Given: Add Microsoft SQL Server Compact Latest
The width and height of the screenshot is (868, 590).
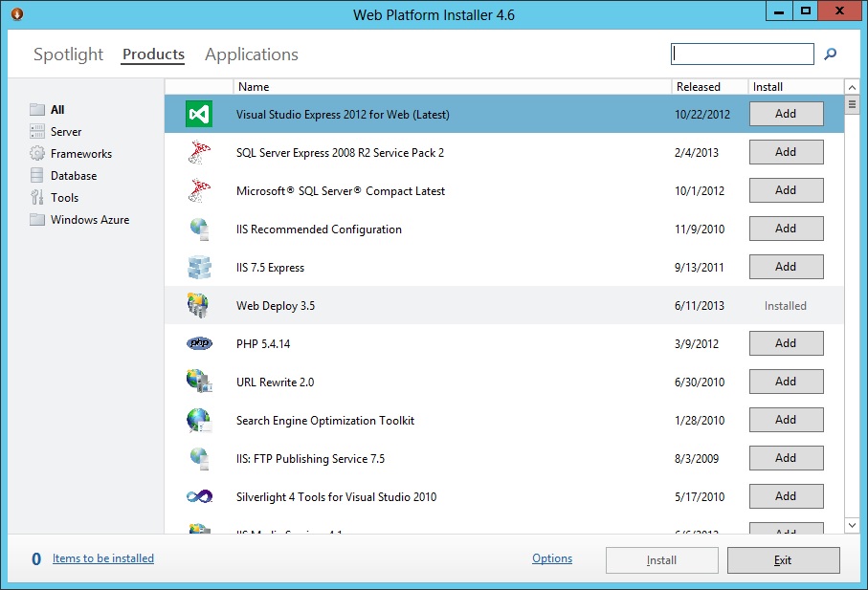Looking at the screenshot, I should pyautogui.click(x=786, y=190).
